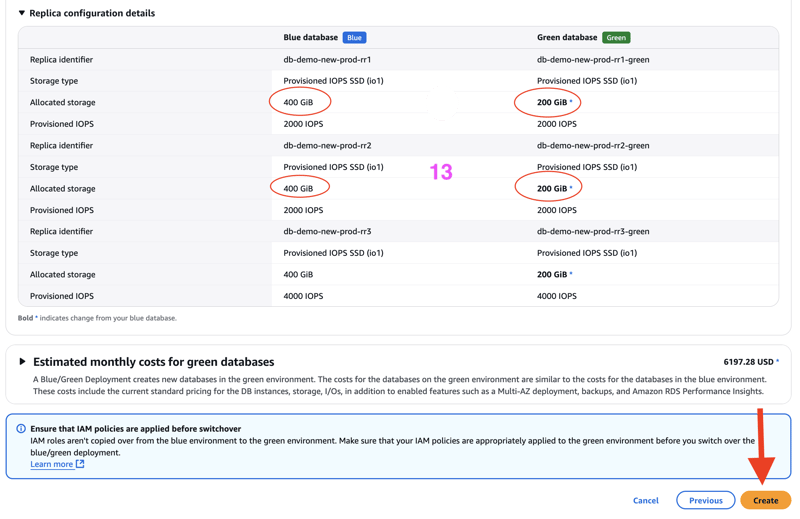Click 4000 IOPS value in the Green database column
This screenshot has height=519, width=800.
(x=557, y=296)
